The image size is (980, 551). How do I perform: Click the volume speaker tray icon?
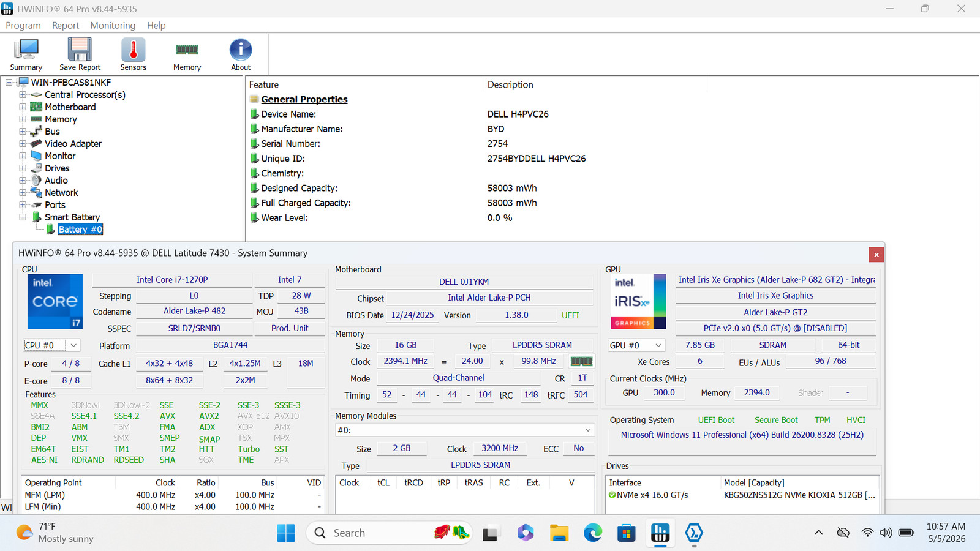pos(886,533)
